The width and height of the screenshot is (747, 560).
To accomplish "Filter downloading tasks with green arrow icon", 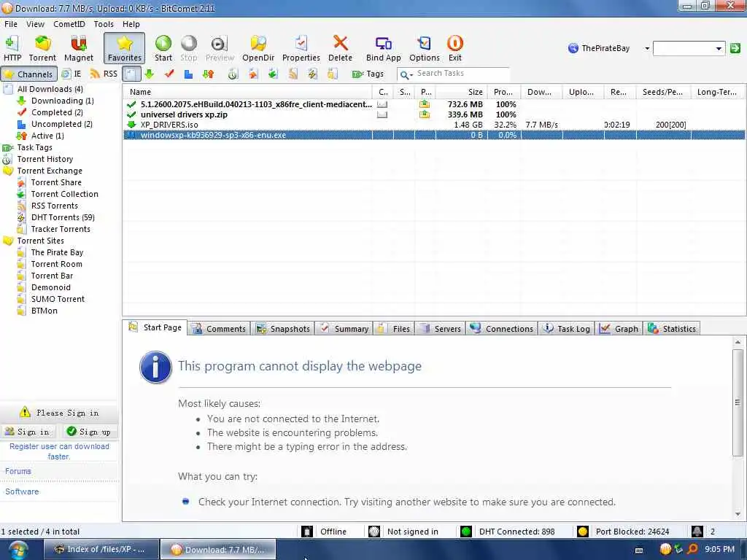I will pyautogui.click(x=149, y=74).
